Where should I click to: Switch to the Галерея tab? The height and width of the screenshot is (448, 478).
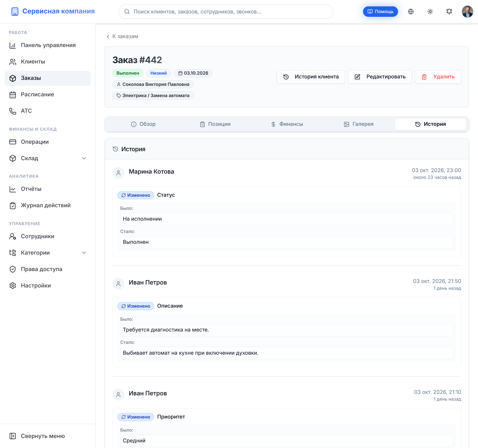coord(358,124)
